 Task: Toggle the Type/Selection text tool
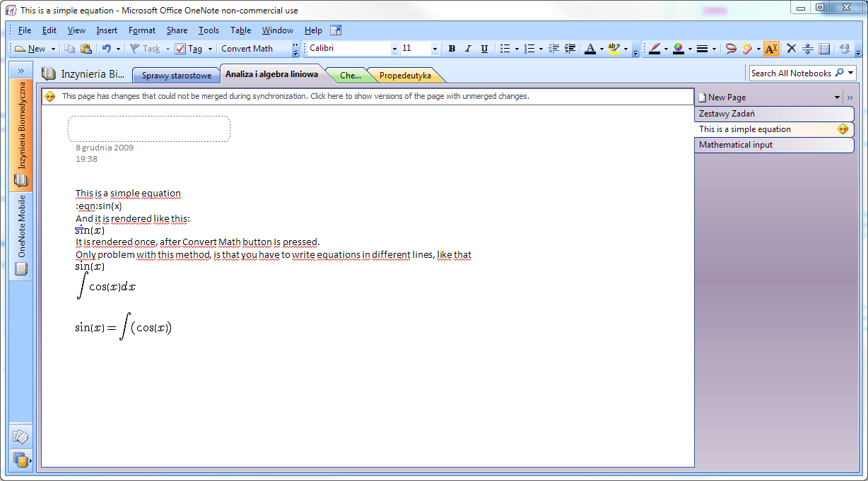(770, 49)
